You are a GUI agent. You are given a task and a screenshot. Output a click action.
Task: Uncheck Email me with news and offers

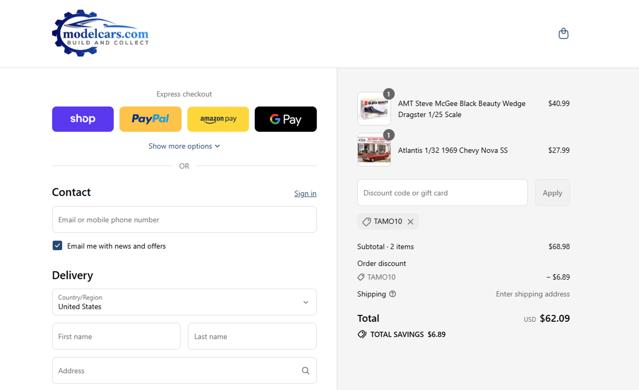(57, 245)
